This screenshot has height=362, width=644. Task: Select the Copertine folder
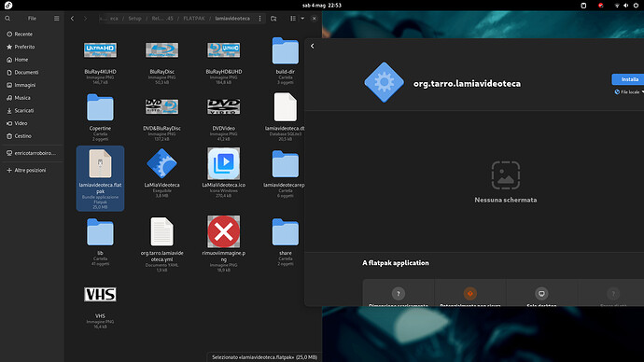[x=100, y=118]
